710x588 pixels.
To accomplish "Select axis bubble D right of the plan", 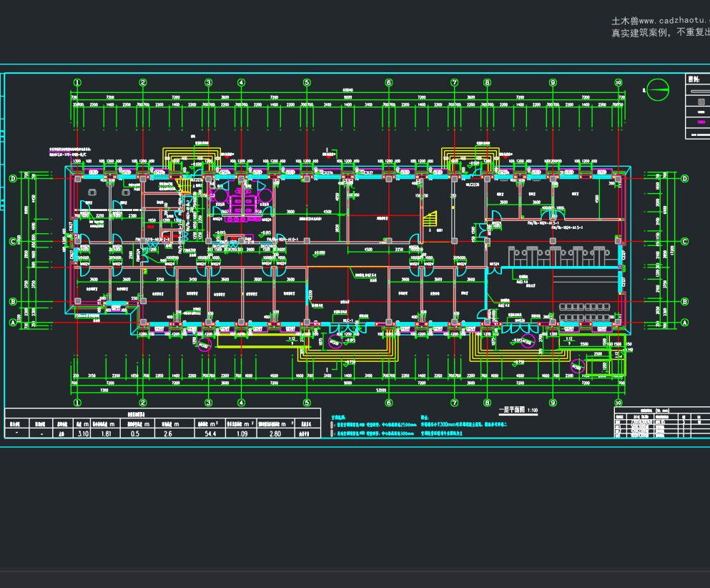I will [685, 179].
